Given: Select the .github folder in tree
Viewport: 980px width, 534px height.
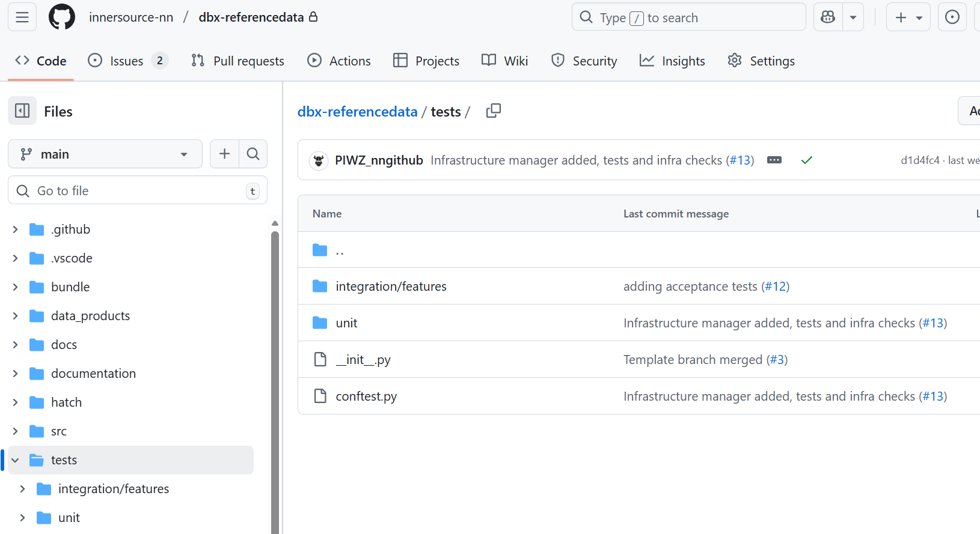Looking at the screenshot, I should (70, 229).
